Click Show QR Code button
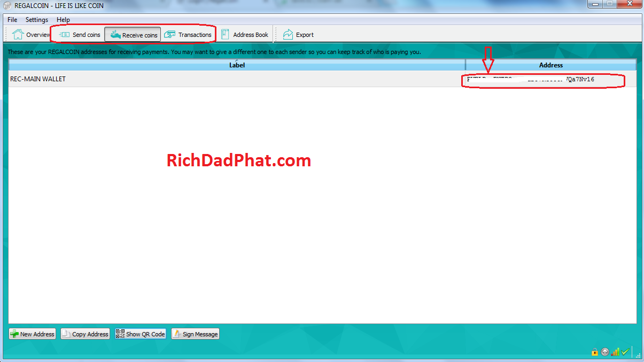The width and height of the screenshot is (644, 362). click(x=141, y=334)
